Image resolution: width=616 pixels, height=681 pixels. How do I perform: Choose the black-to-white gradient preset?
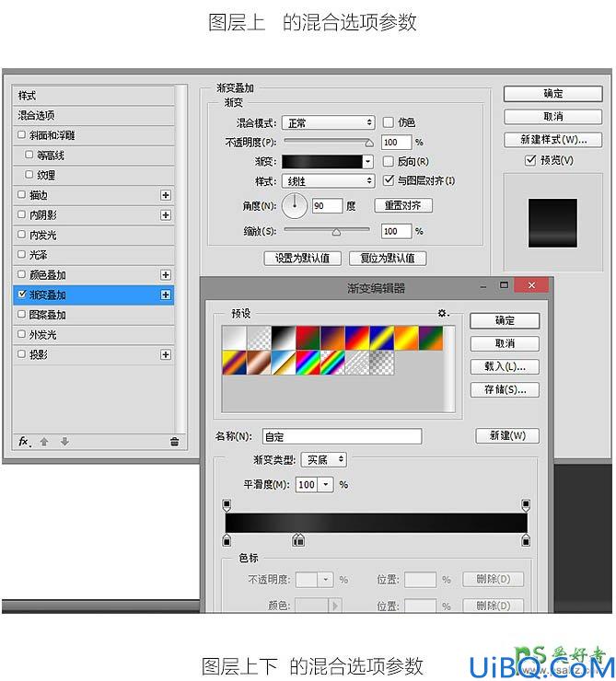tap(284, 338)
